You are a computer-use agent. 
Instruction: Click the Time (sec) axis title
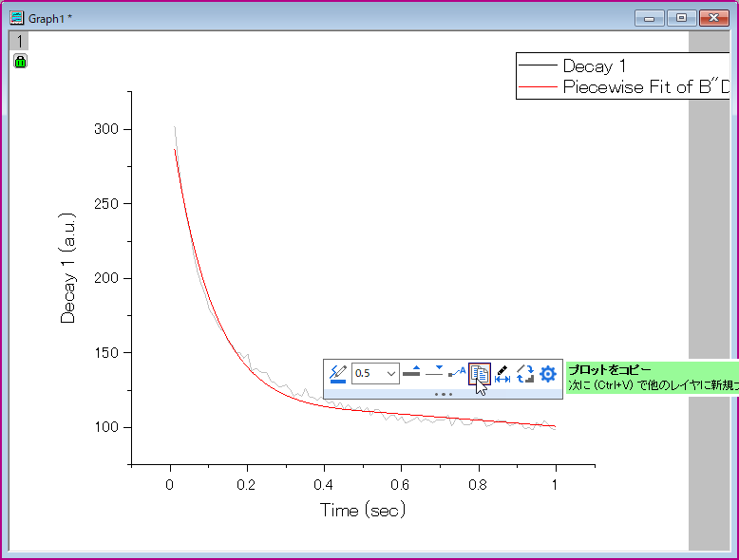pyautogui.click(x=363, y=510)
